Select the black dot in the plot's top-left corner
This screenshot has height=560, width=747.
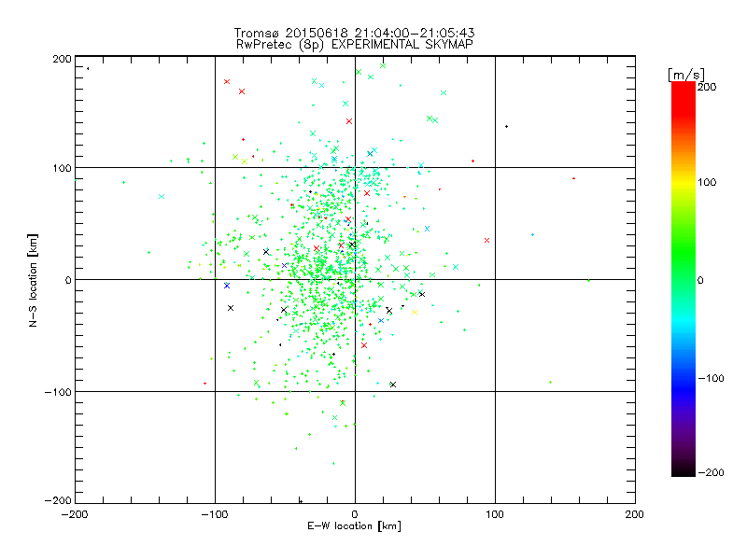coord(88,68)
